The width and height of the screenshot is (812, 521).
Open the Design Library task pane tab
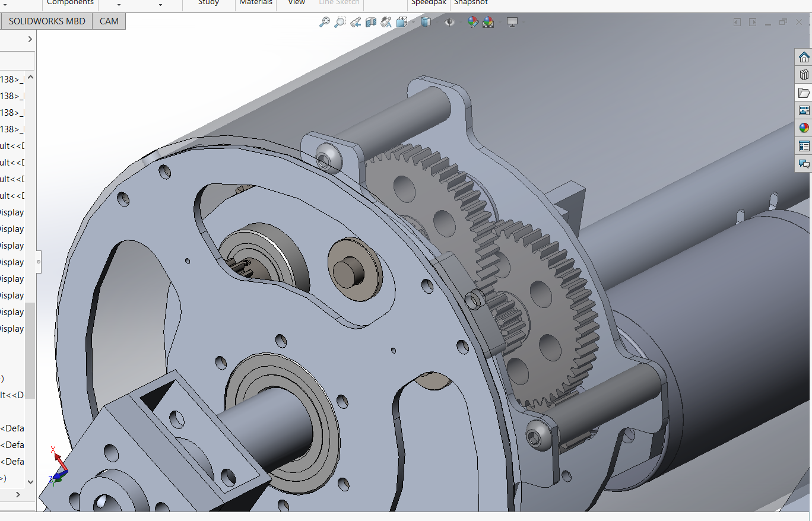804,75
